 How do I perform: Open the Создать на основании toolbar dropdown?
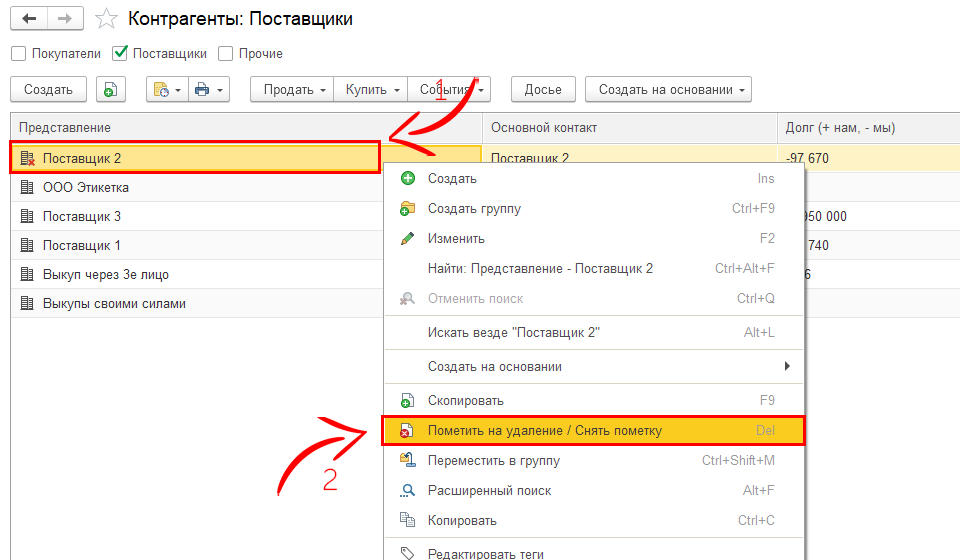click(668, 90)
